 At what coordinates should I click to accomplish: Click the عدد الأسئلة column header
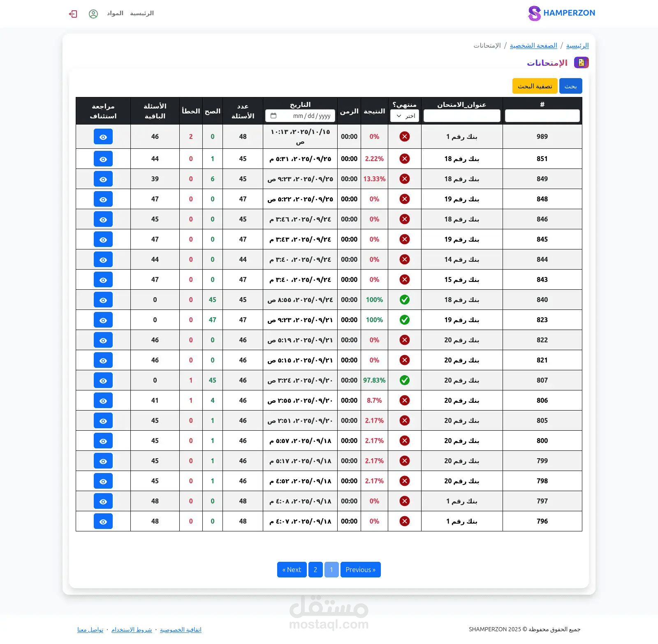point(243,111)
